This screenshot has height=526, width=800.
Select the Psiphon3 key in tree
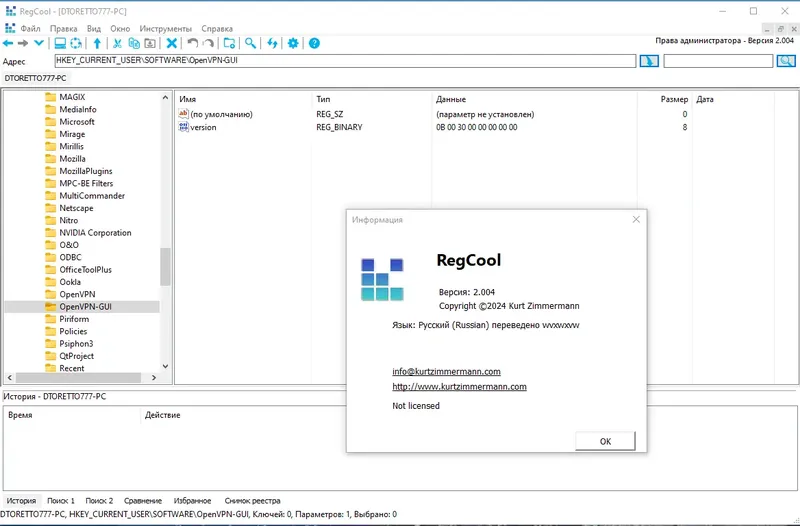coord(76,343)
